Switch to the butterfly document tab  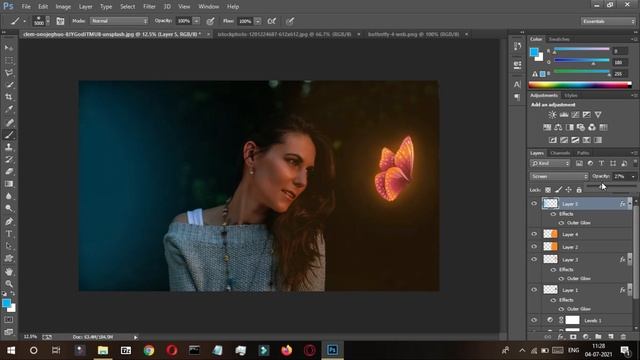413,34
